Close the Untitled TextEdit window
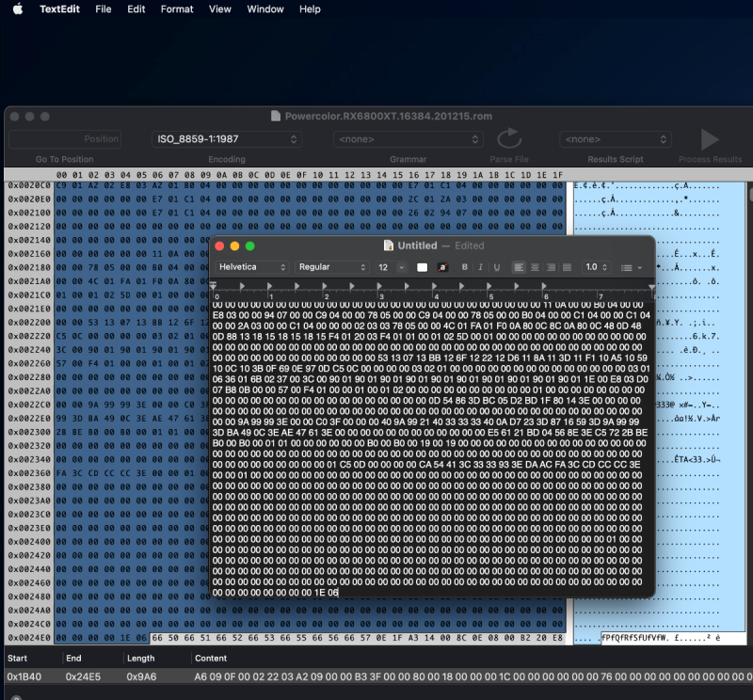 219,246
